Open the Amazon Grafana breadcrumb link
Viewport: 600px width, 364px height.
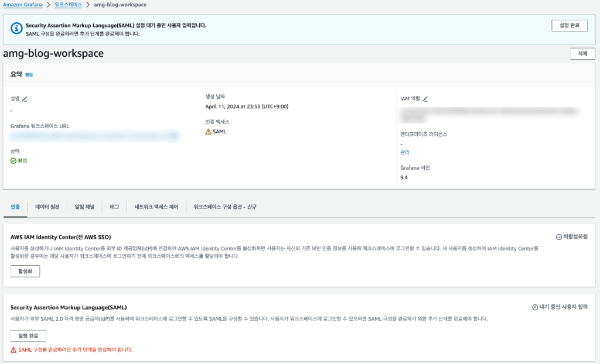(23, 5)
